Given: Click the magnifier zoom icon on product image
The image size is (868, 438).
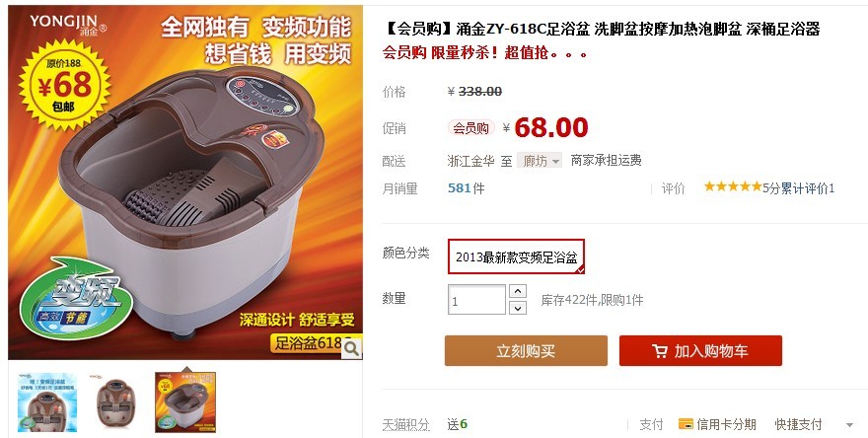Looking at the screenshot, I should click(351, 349).
